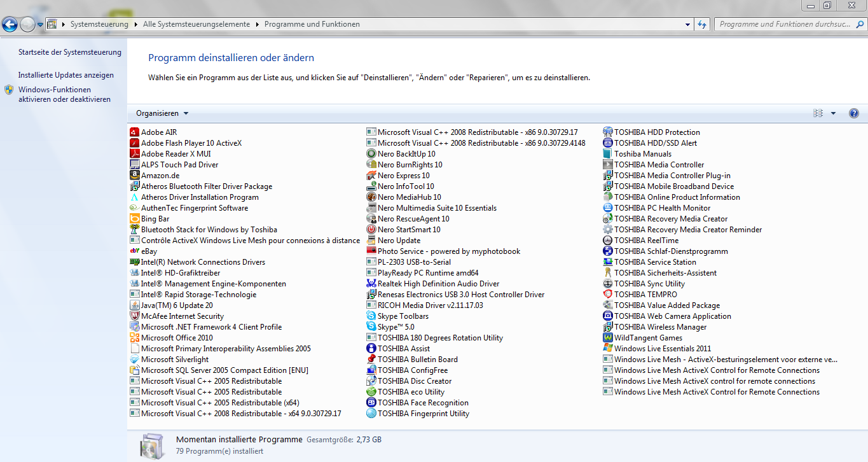This screenshot has height=462, width=868.
Task: Click Programme und Funktionen breadcrumb item
Action: point(312,24)
